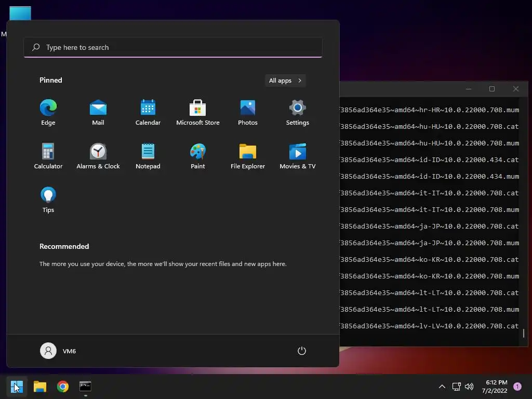Show All apps list
The image size is (532, 399).
tap(285, 81)
